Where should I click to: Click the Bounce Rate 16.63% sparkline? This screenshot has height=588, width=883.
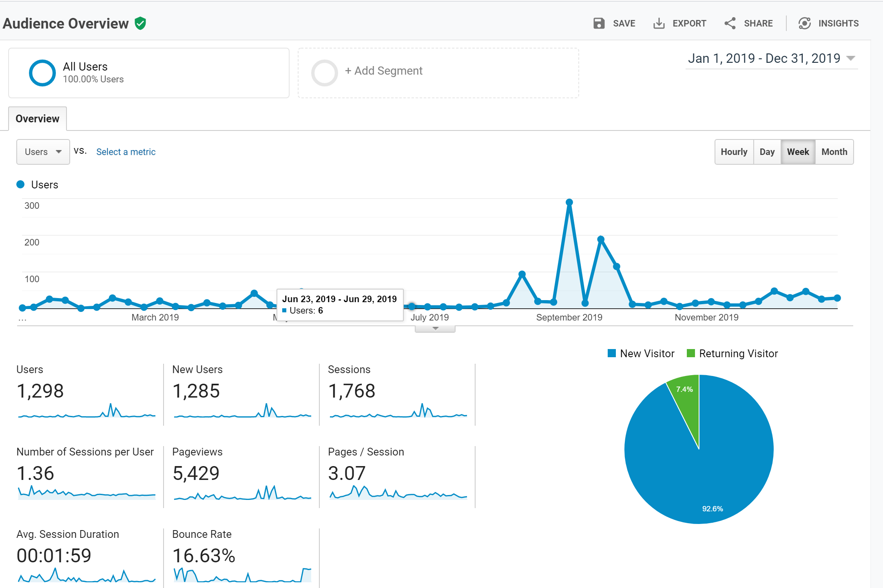click(243, 575)
